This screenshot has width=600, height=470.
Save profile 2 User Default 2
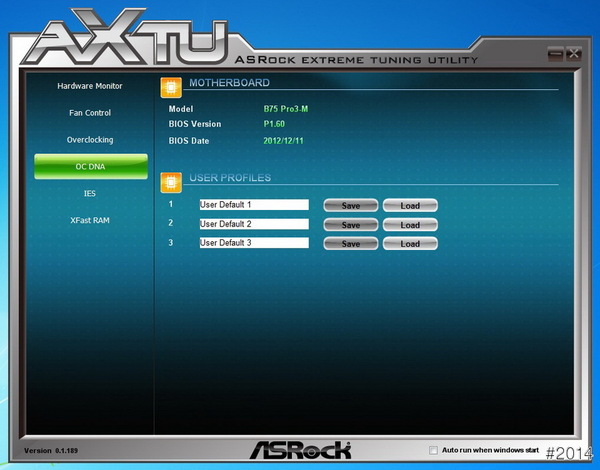tap(351, 225)
